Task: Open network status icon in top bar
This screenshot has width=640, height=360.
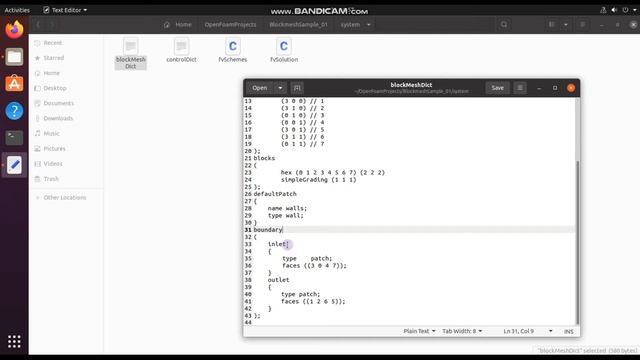Action: [603, 10]
